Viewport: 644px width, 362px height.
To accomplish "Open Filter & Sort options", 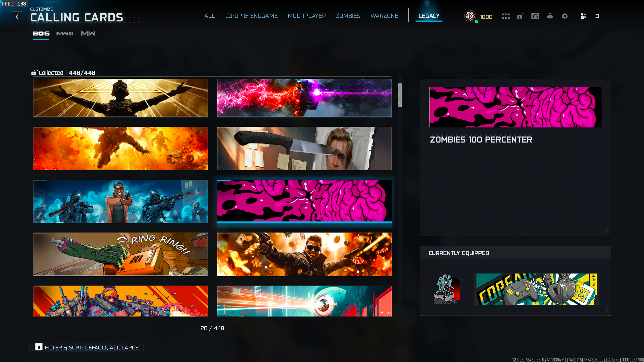I will tap(87, 347).
